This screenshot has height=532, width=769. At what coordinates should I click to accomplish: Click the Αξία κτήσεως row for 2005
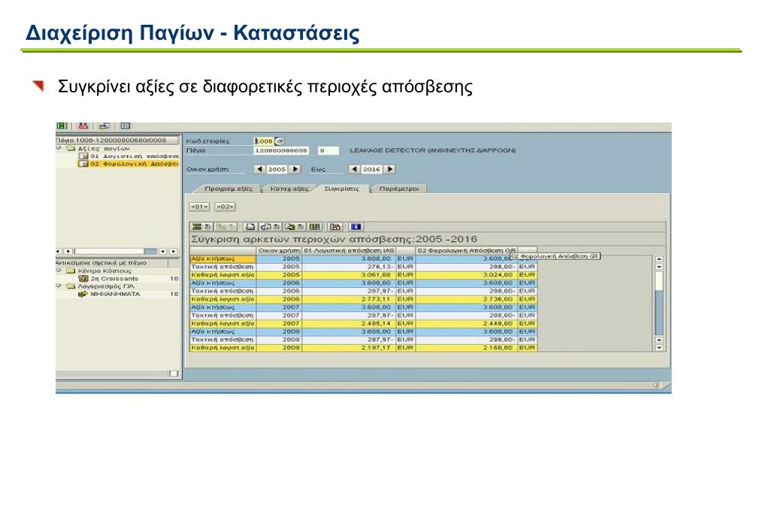(363, 258)
